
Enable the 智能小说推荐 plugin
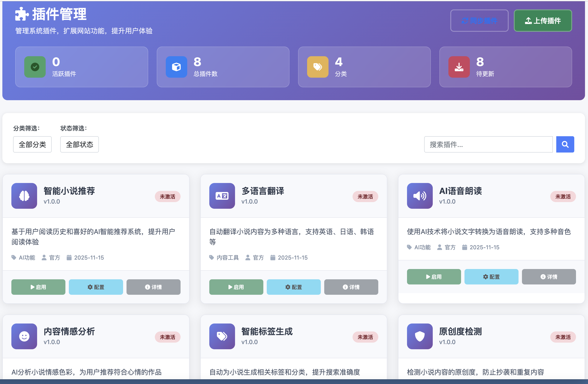click(38, 287)
